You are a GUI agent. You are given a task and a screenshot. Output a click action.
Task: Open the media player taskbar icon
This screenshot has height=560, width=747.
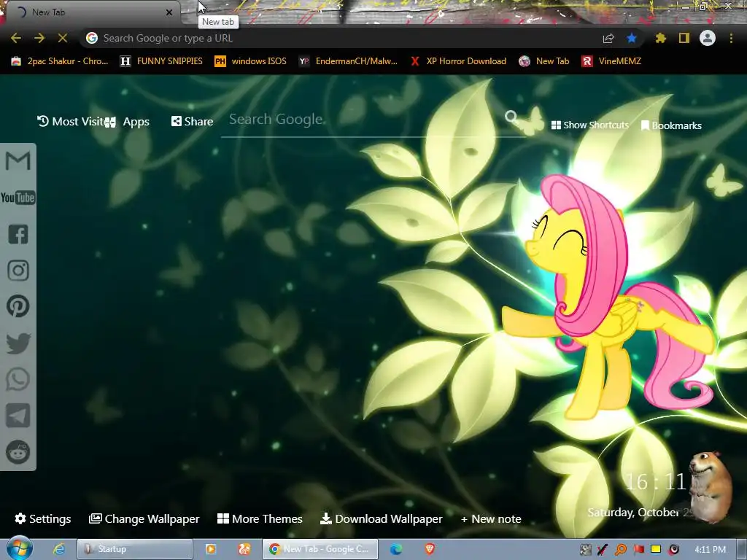(211, 549)
